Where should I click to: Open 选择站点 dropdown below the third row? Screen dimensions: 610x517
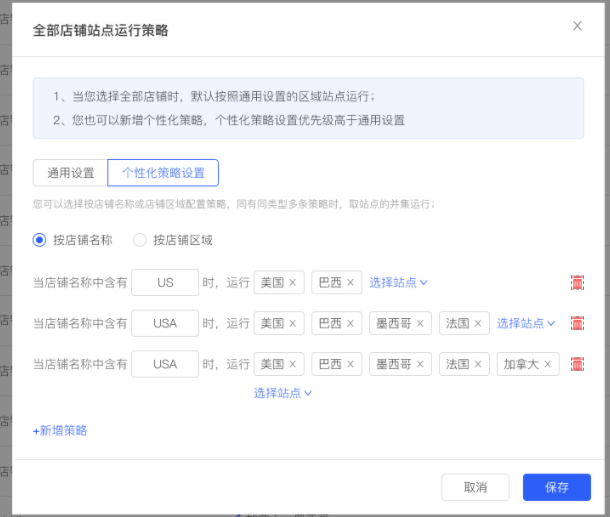point(283,393)
